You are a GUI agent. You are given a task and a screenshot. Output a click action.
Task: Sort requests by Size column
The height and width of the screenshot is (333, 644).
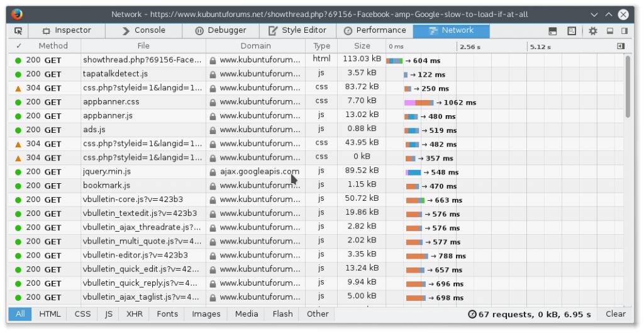[362, 46]
